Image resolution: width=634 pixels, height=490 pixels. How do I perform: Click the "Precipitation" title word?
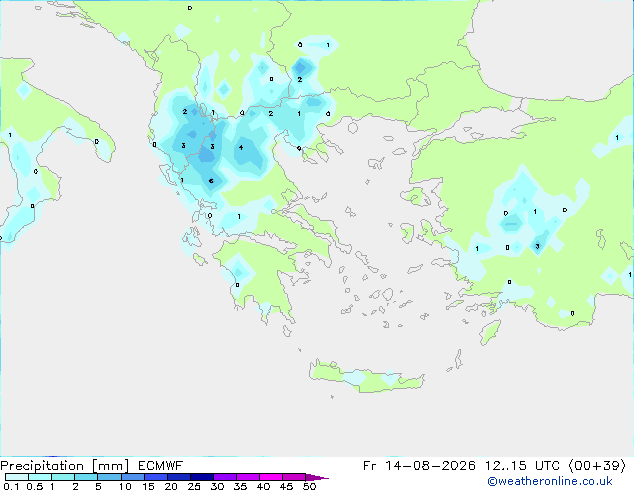pos(42,466)
